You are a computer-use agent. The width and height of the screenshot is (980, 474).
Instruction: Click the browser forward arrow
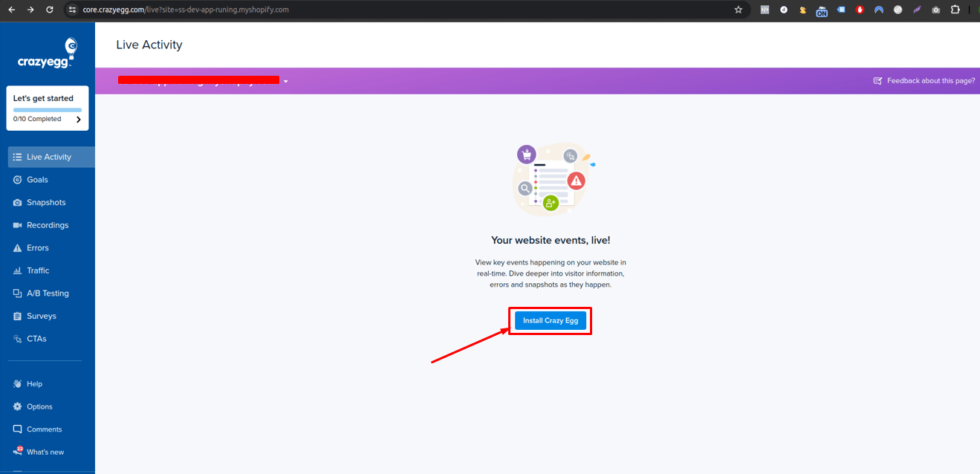click(x=30, y=10)
